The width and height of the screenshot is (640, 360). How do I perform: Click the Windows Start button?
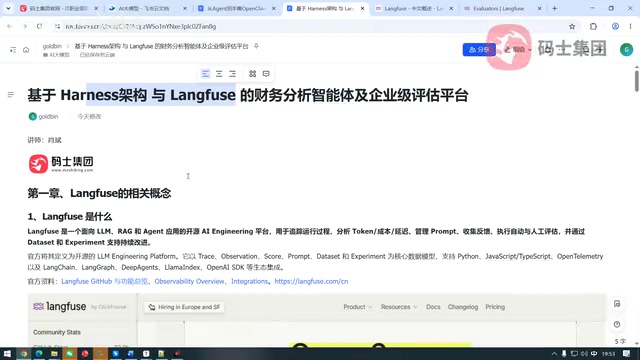[7, 354]
